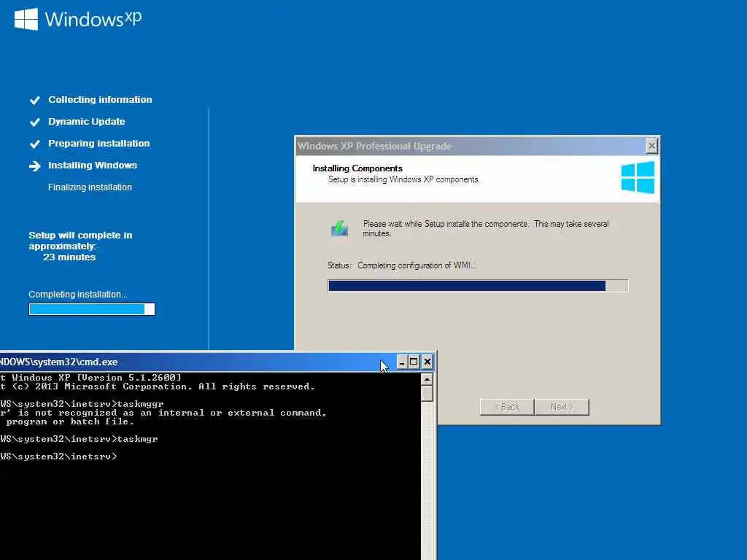This screenshot has width=747, height=560.
Task: Click the green setup icon in the Installing Components dialog
Action: coord(340,228)
